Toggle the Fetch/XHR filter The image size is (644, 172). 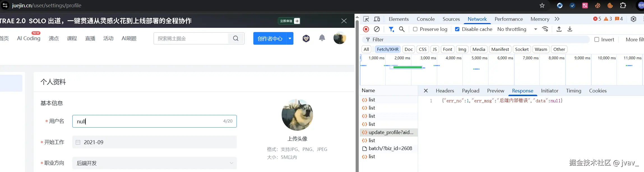click(x=388, y=49)
